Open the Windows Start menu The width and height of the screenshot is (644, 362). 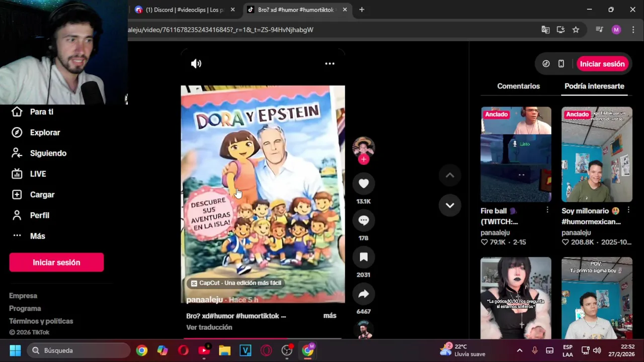tap(15, 350)
